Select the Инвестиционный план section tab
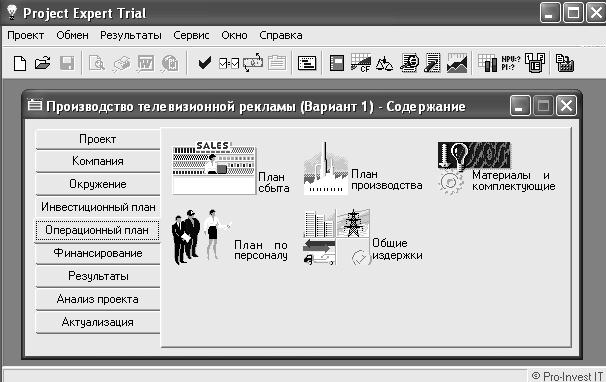The width and height of the screenshot is (606, 382). coord(97,207)
